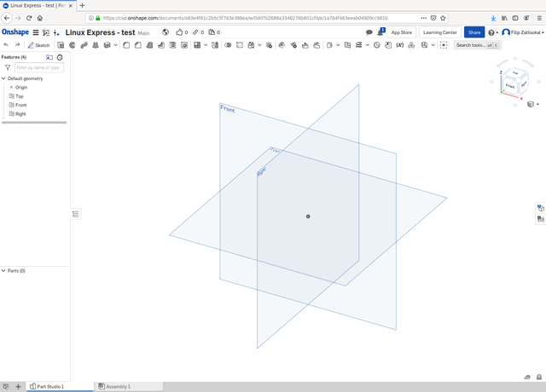Click the Filter by name or type field
The width and height of the screenshot is (546, 392).
(x=39, y=67)
